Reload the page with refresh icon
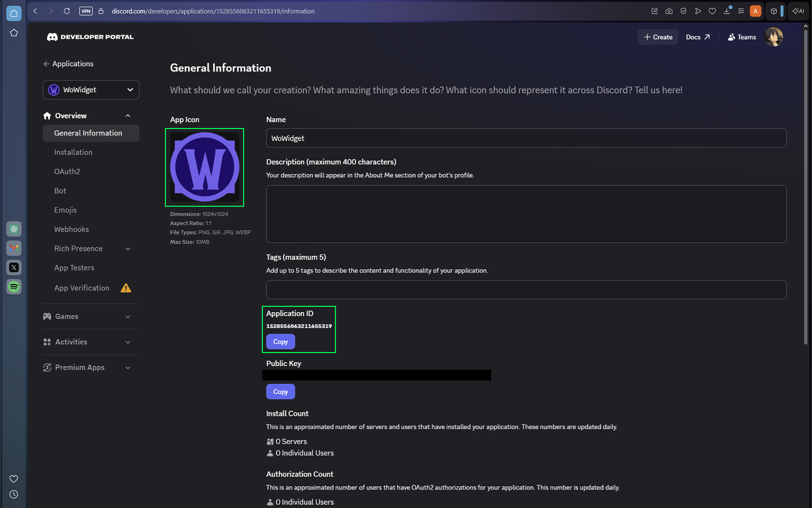Viewport: 812px width, 508px height. click(66, 11)
